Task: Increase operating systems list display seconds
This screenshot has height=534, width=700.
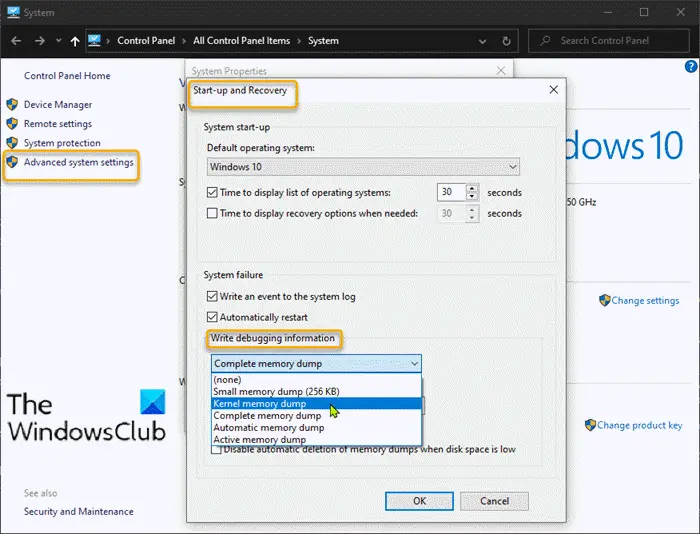Action: click(x=472, y=188)
